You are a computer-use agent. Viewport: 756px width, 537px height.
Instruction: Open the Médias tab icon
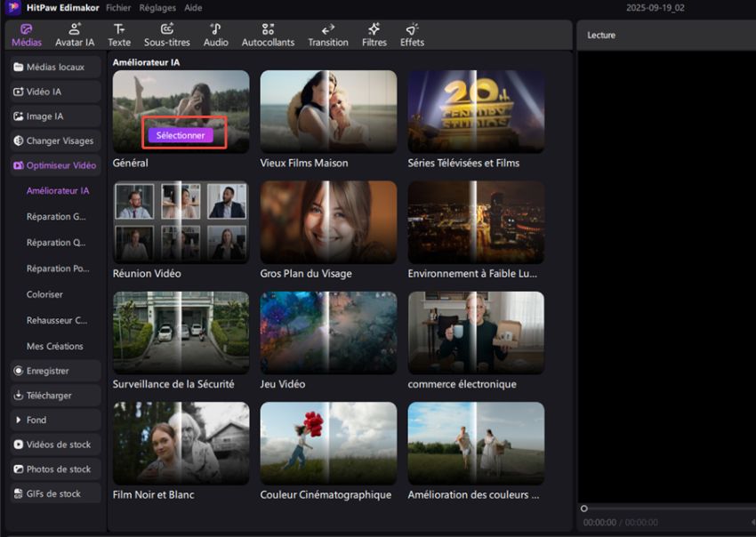[27, 29]
